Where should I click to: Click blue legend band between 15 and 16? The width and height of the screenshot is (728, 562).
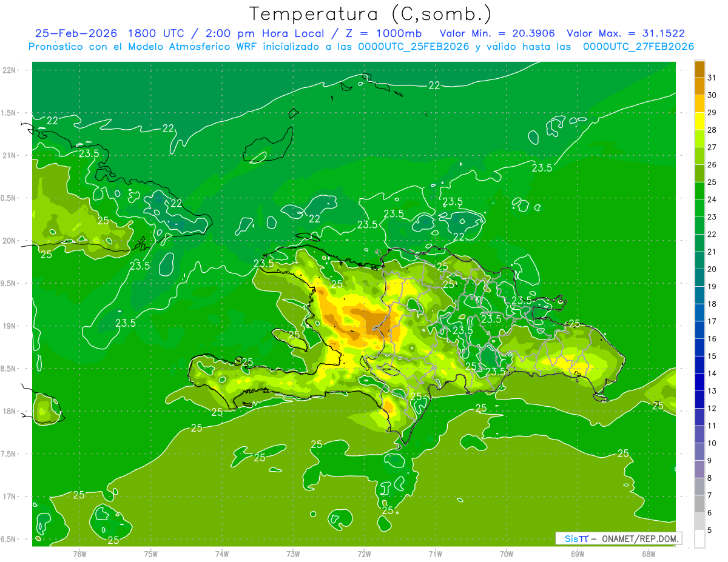pyautogui.click(x=699, y=347)
